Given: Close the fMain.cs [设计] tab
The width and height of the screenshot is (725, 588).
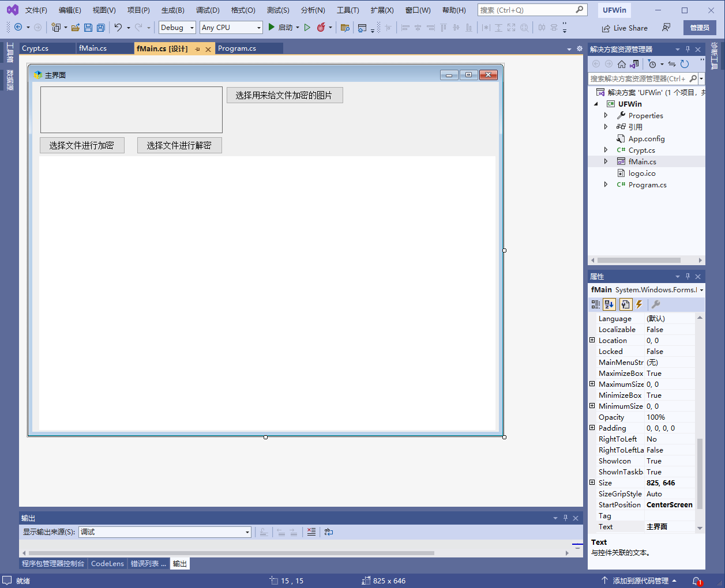Looking at the screenshot, I should click(208, 49).
